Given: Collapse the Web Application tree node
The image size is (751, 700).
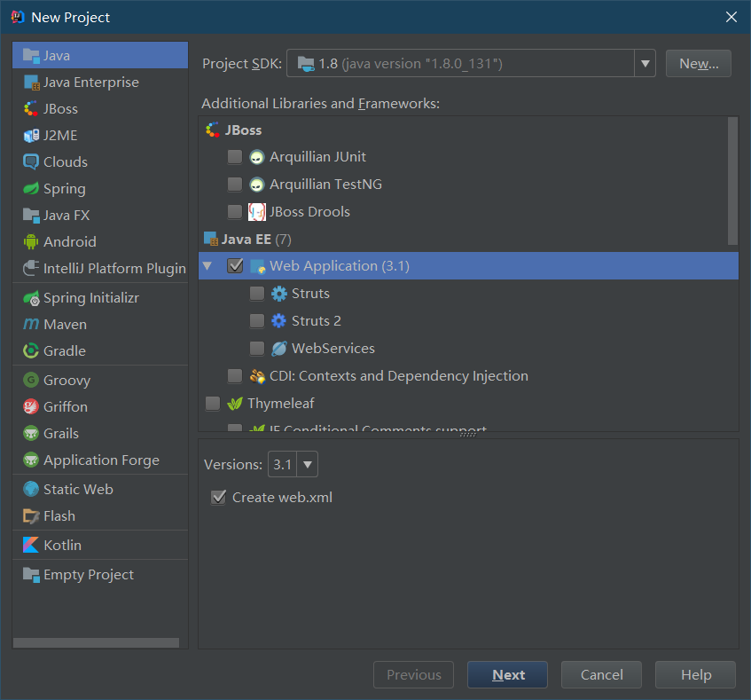Looking at the screenshot, I should click(207, 266).
